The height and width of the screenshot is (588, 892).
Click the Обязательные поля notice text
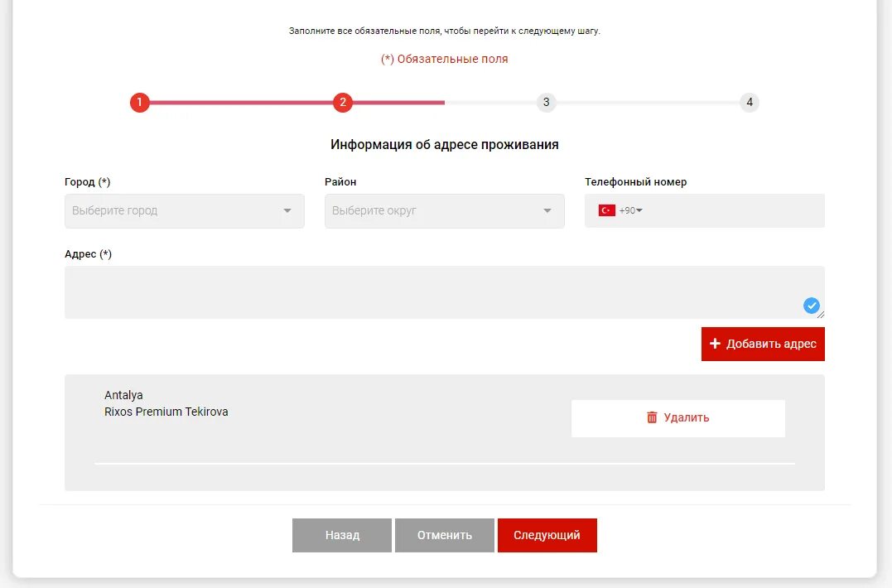[x=444, y=59]
